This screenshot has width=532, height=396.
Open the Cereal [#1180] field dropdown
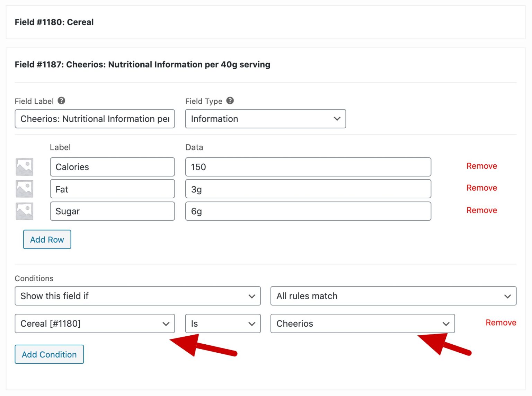coord(95,324)
